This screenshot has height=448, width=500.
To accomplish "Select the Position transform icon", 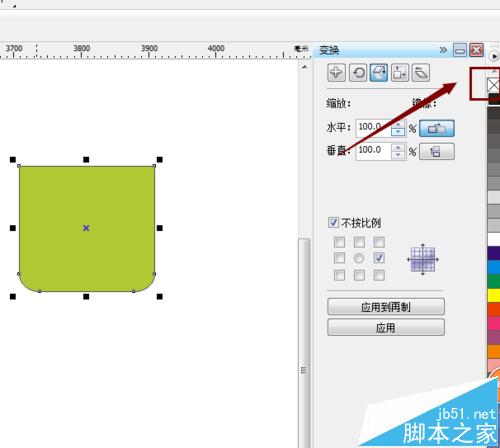I will click(x=336, y=72).
